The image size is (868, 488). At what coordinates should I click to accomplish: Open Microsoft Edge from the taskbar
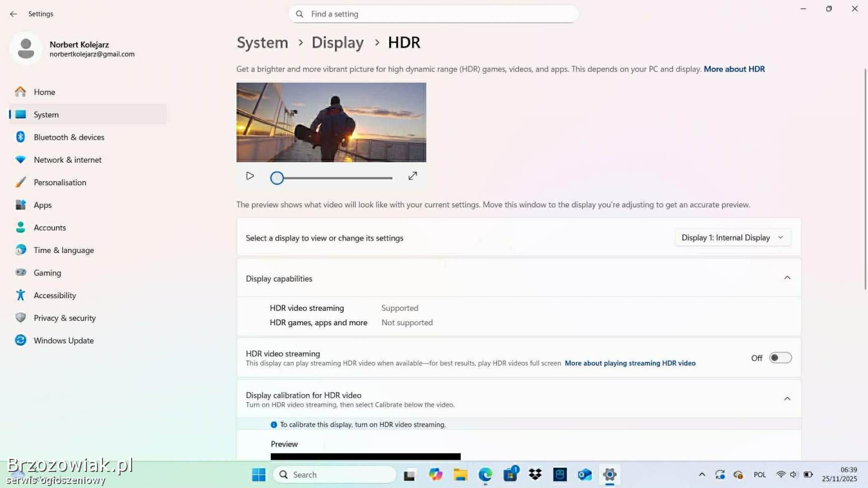tap(485, 474)
